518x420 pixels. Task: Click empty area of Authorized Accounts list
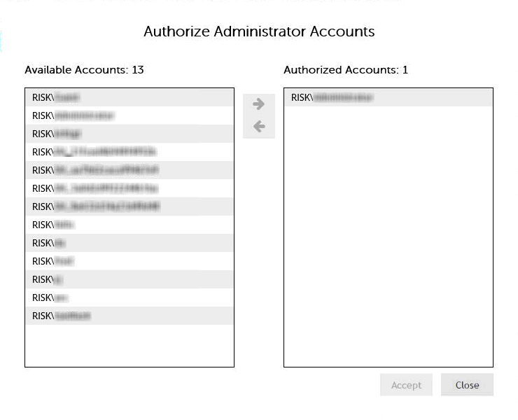click(388, 238)
